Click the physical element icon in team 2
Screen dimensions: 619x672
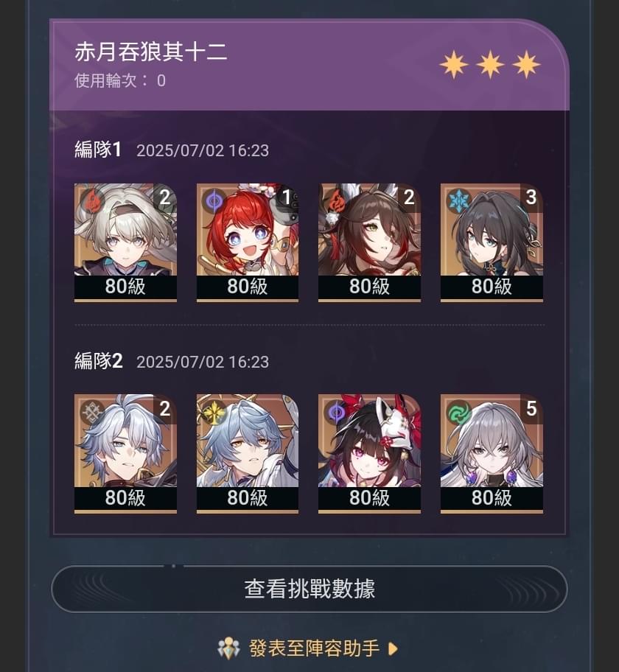coord(92,413)
